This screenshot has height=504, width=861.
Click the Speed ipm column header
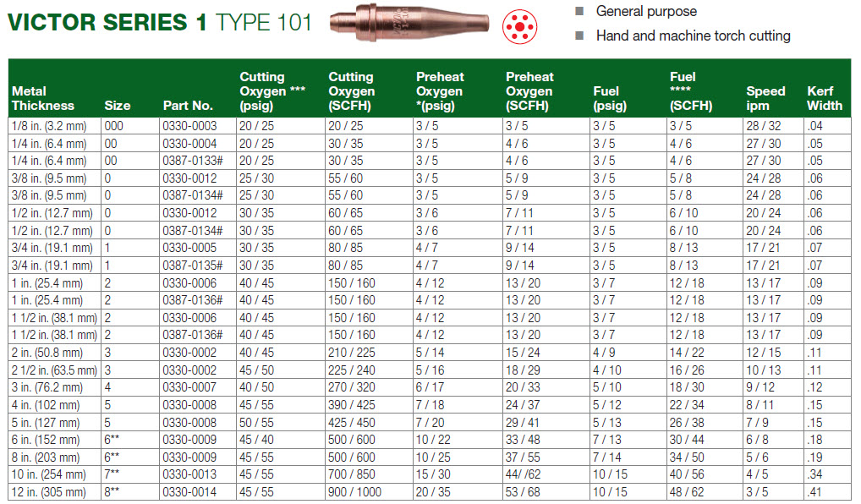tap(765, 98)
